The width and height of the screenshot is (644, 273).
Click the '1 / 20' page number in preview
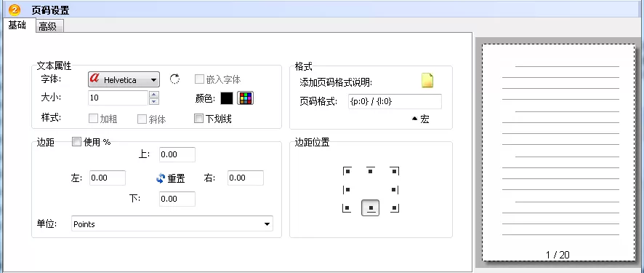pos(558,255)
